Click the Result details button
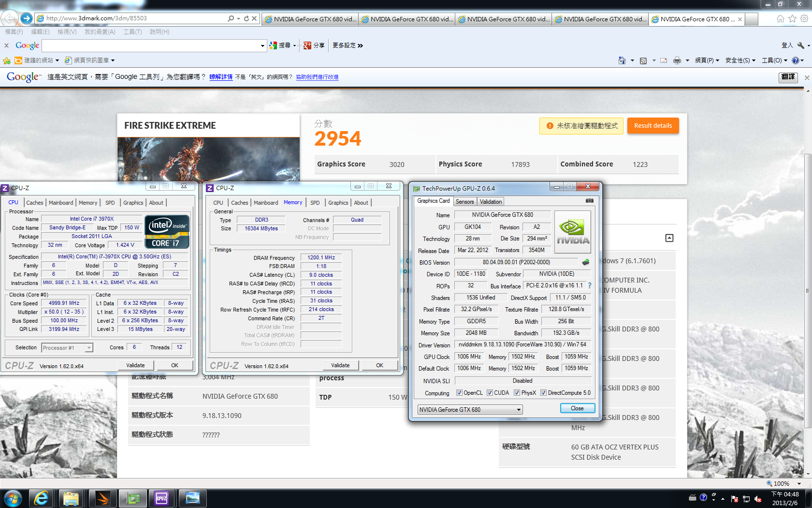 coord(653,126)
